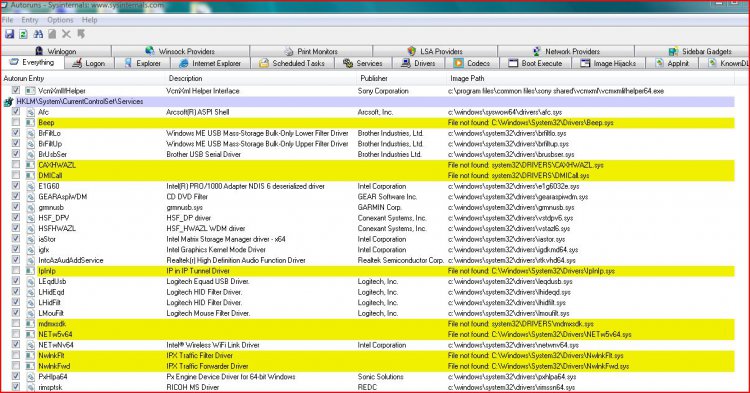The height and width of the screenshot is (393, 750).
Task: Click the BrUsbSer description Brother USB Serial Driver
Action: click(203, 154)
